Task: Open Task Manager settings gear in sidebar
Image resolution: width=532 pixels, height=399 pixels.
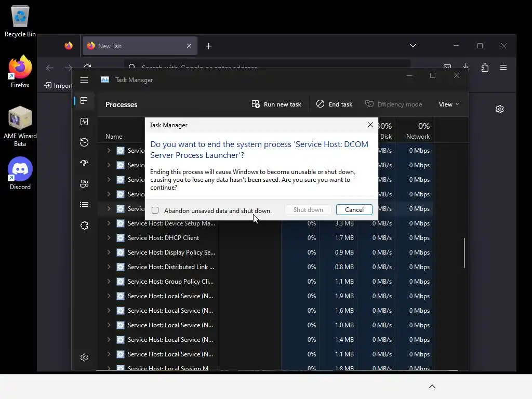Action: pyautogui.click(x=84, y=357)
